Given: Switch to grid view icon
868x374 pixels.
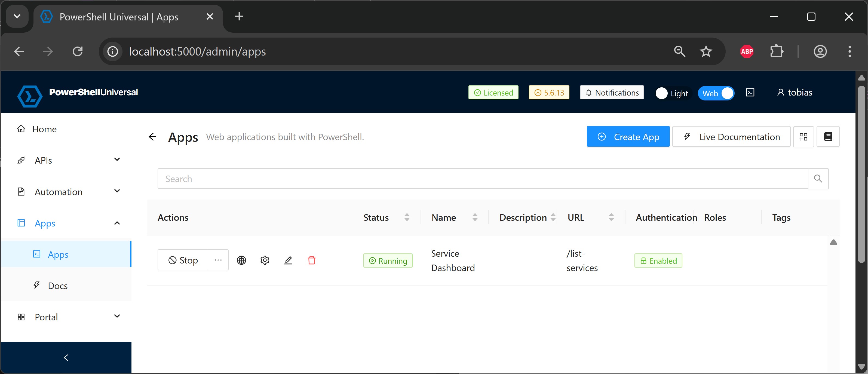Looking at the screenshot, I should coord(803,136).
